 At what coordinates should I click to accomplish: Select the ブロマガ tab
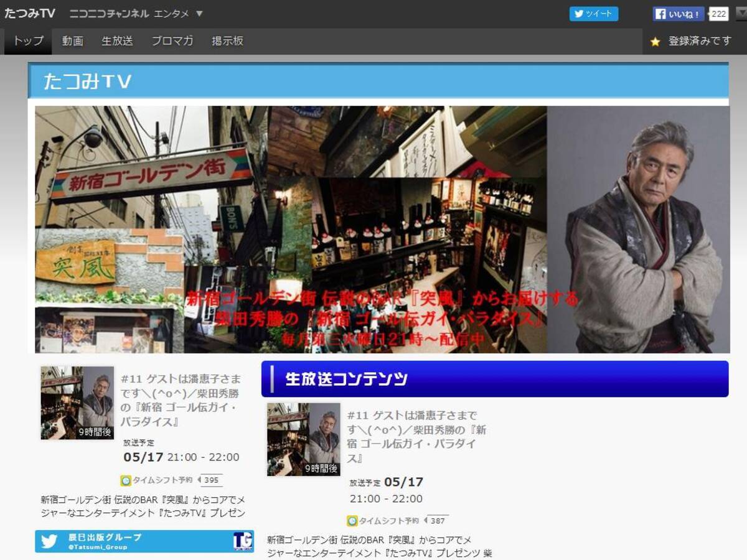point(172,41)
